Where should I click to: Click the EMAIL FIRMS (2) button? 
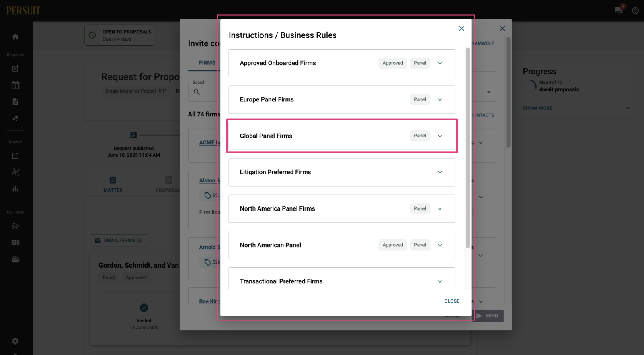click(119, 241)
